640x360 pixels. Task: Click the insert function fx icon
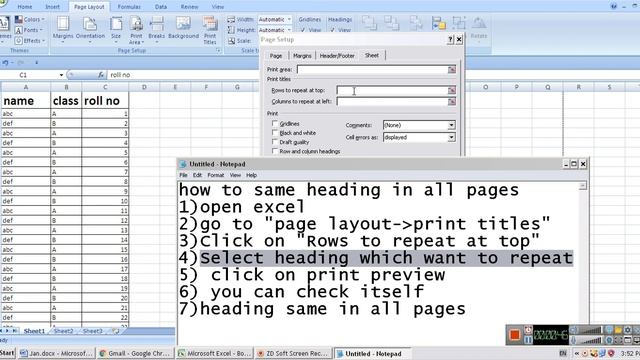coord(100,75)
